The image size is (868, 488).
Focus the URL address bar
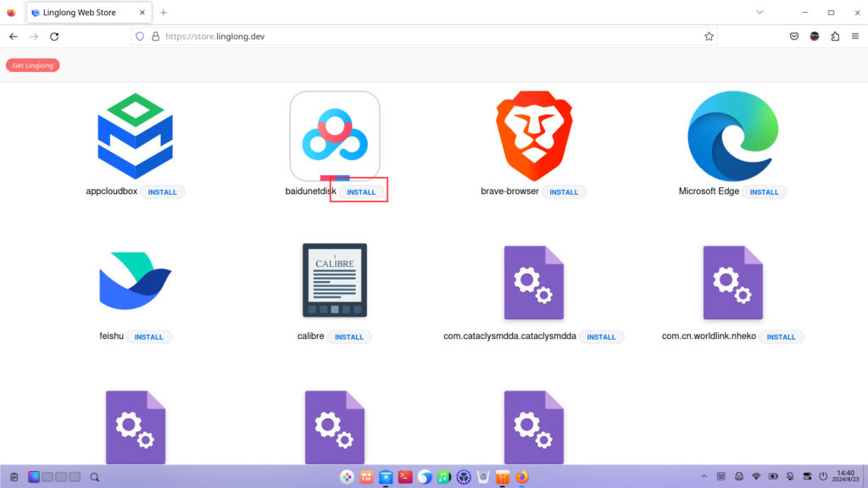click(x=424, y=36)
